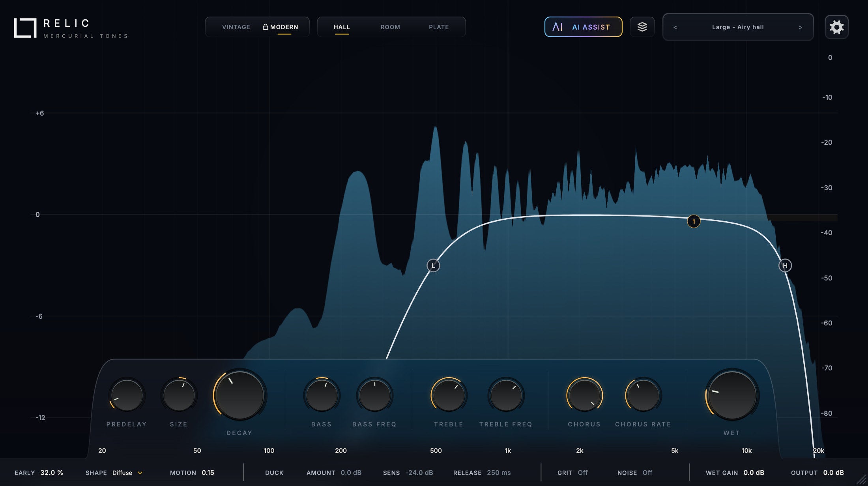Select the Plate reverb tab
The image size is (868, 486).
tap(439, 27)
